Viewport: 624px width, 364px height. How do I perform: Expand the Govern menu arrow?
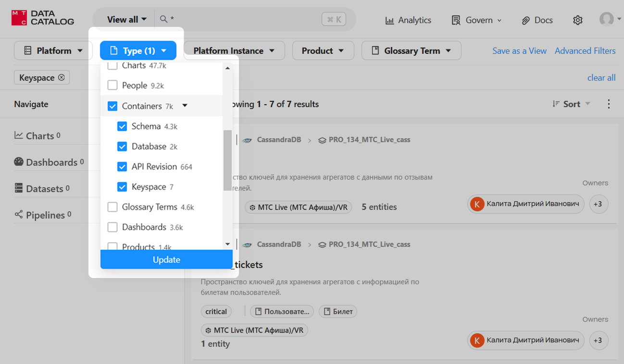pos(499,20)
